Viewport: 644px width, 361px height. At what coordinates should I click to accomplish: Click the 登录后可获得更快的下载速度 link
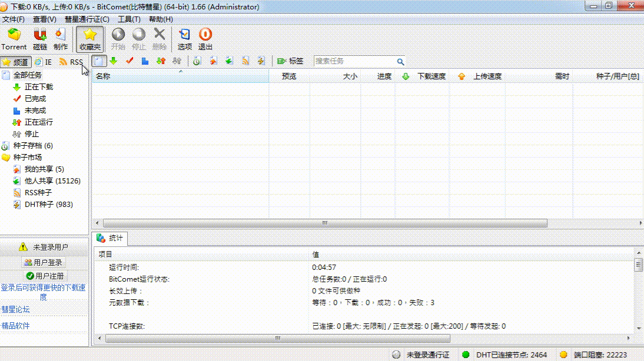click(43, 292)
